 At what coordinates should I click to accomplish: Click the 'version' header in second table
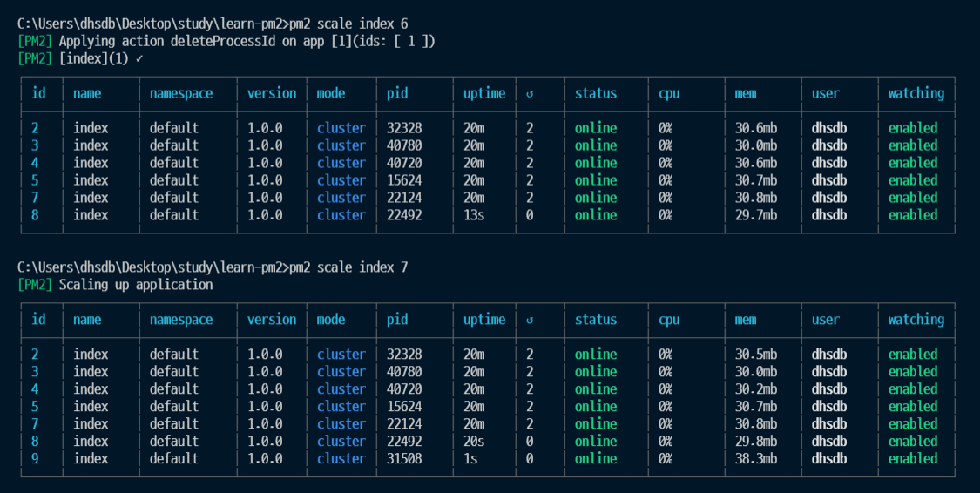[272, 320]
